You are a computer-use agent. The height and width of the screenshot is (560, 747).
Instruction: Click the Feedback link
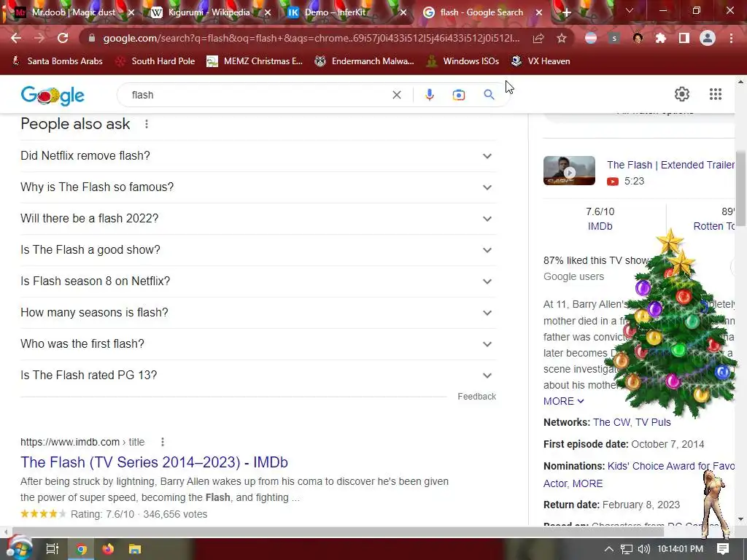476,397
